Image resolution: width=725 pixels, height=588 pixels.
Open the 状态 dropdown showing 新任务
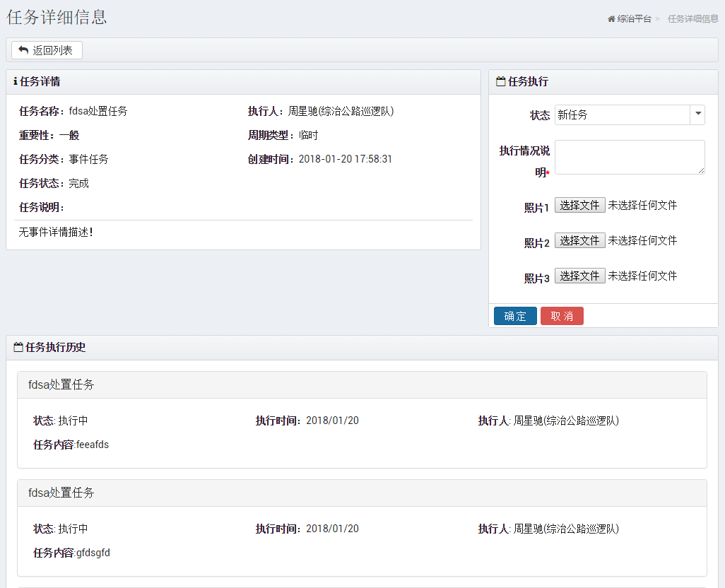click(x=630, y=114)
